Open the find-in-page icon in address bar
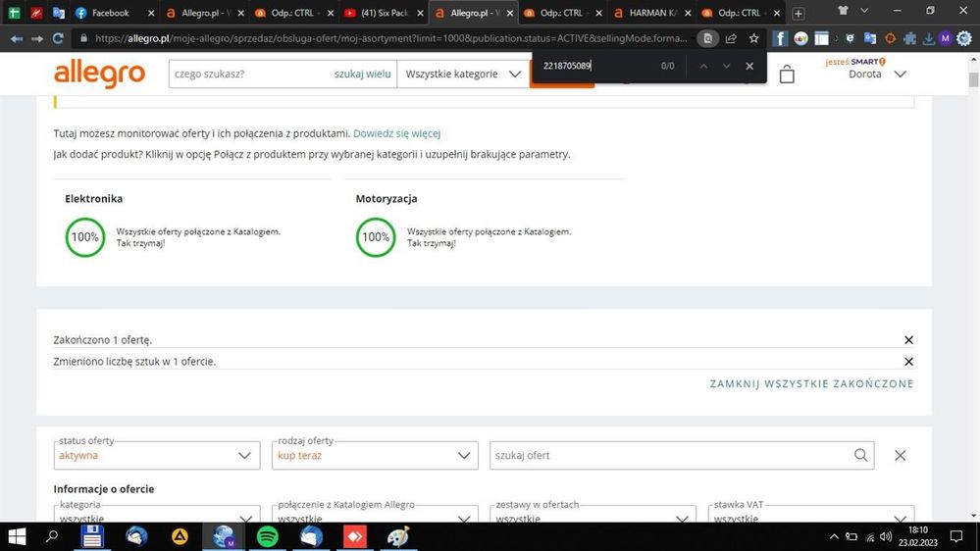 point(707,39)
